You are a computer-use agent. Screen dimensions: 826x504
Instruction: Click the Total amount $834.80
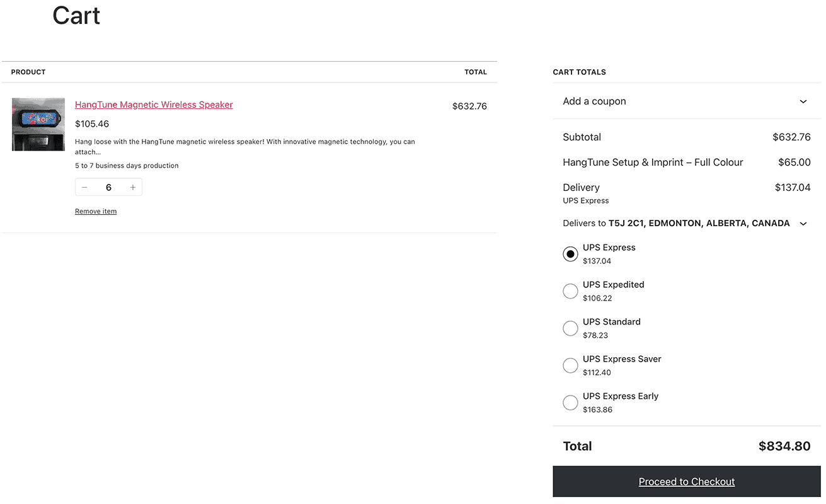point(784,446)
